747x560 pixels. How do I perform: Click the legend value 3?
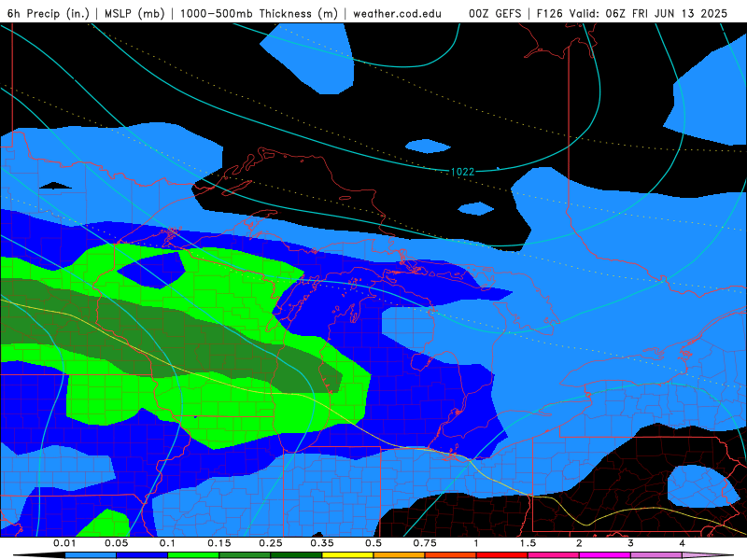pyautogui.click(x=631, y=543)
